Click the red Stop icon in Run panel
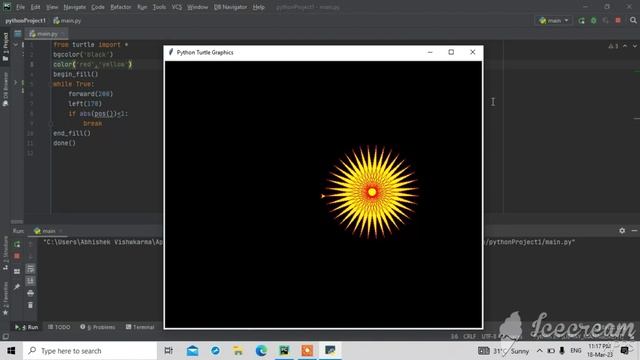640x360 pixels. point(17,256)
